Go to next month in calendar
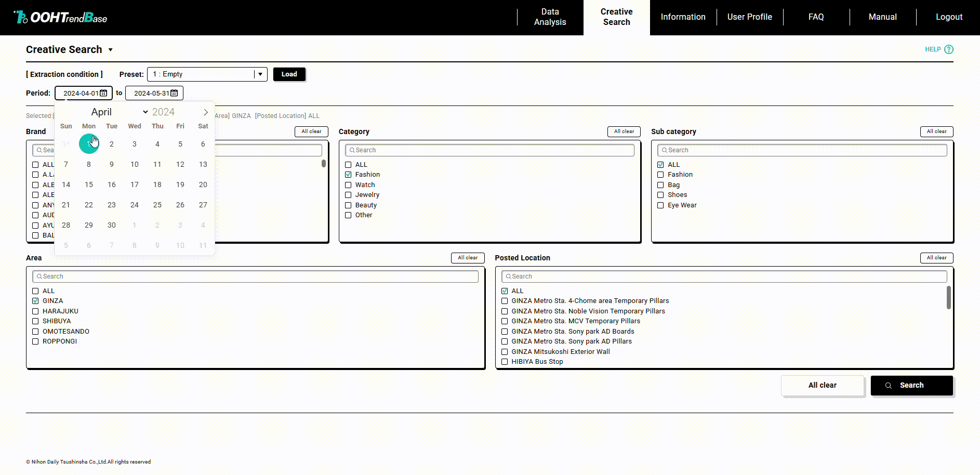980x475 pixels. pyautogui.click(x=206, y=112)
